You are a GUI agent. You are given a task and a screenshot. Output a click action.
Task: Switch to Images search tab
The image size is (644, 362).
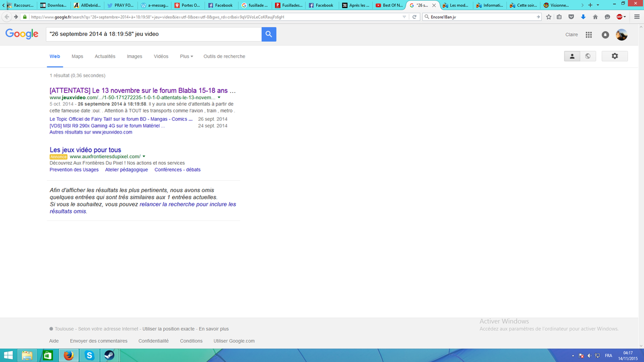pyautogui.click(x=134, y=56)
